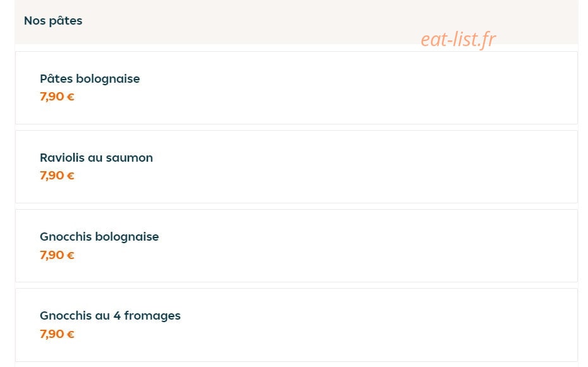Click the Gnocchis bolognaise card's empty area
The image size is (588, 367).
click(x=356, y=246)
